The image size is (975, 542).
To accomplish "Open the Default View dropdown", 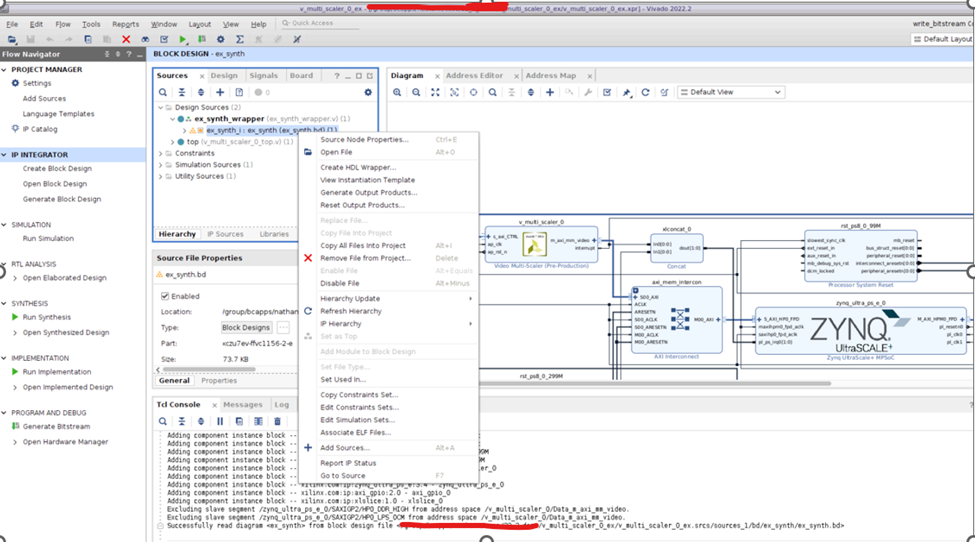I will point(730,92).
